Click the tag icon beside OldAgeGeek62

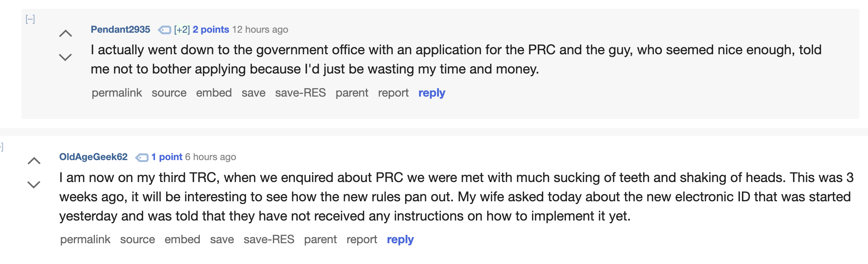click(142, 157)
